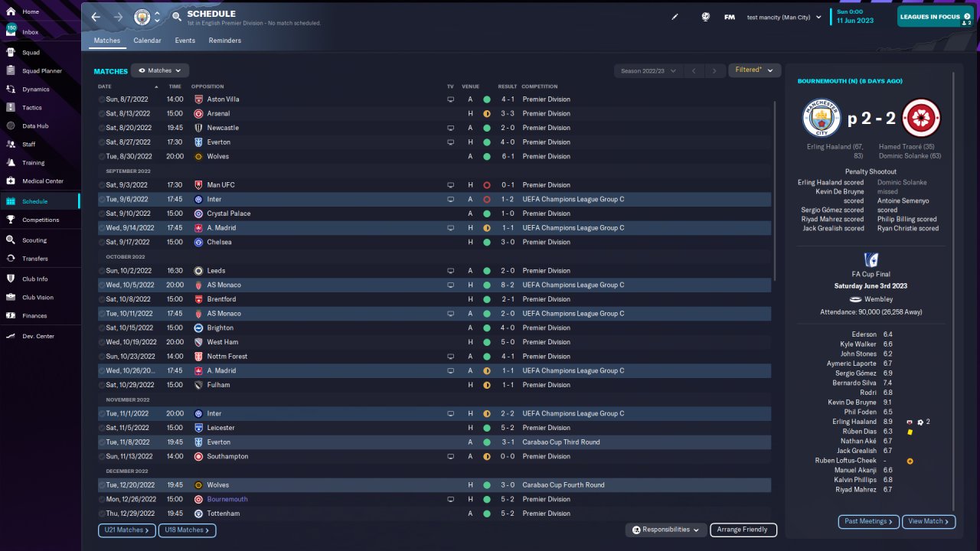Open Club Vision in the sidebar
Screen dimensions: 980x551
click(x=39, y=298)
